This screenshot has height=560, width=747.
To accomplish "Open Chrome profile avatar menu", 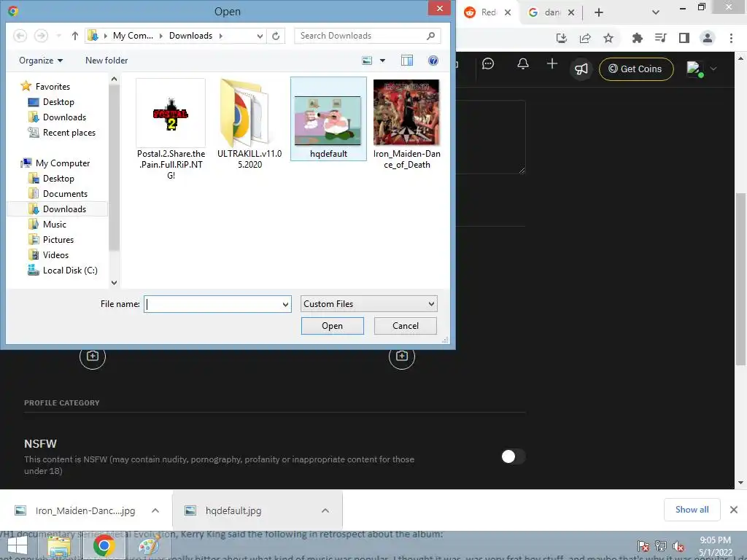I will [708, 38].
